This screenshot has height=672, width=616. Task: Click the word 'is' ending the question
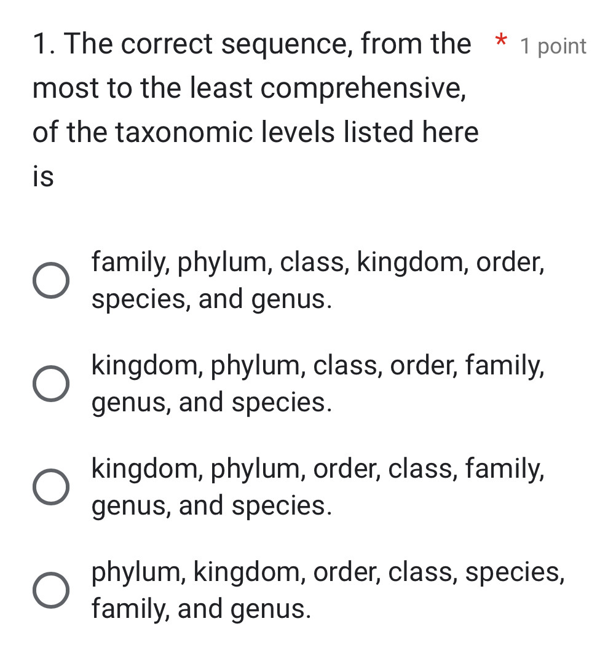(x=43, y=177)
